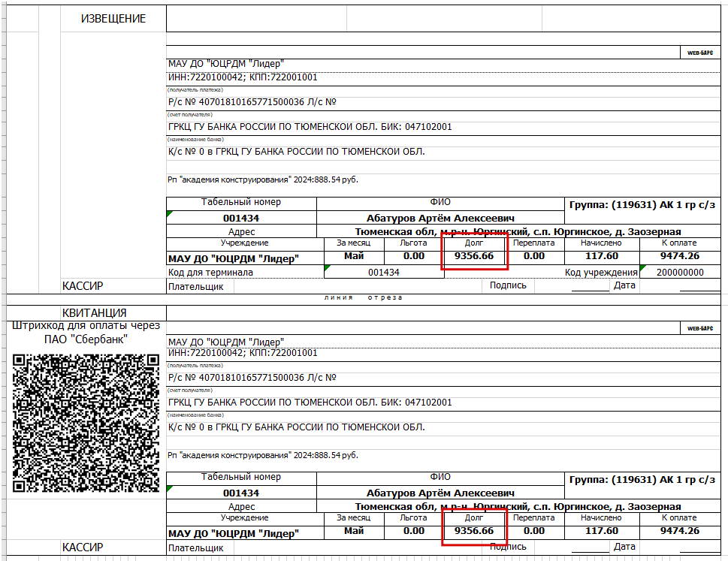Click the month cell 'Май' in КВИТАНЦИЯ section

click(x=354, y=531)
